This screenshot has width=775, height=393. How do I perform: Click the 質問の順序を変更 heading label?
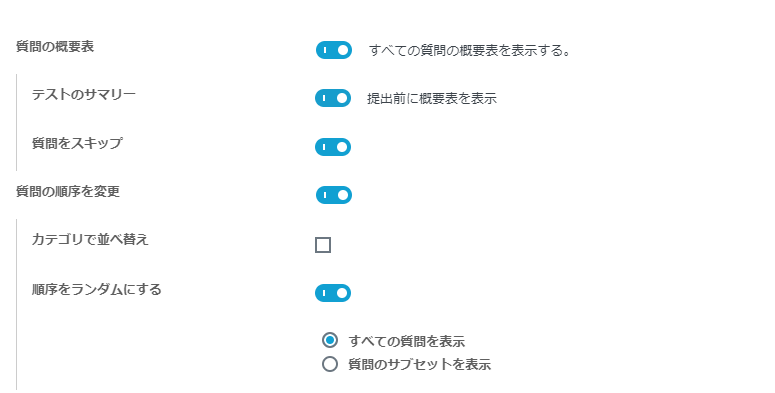(68, 191)
